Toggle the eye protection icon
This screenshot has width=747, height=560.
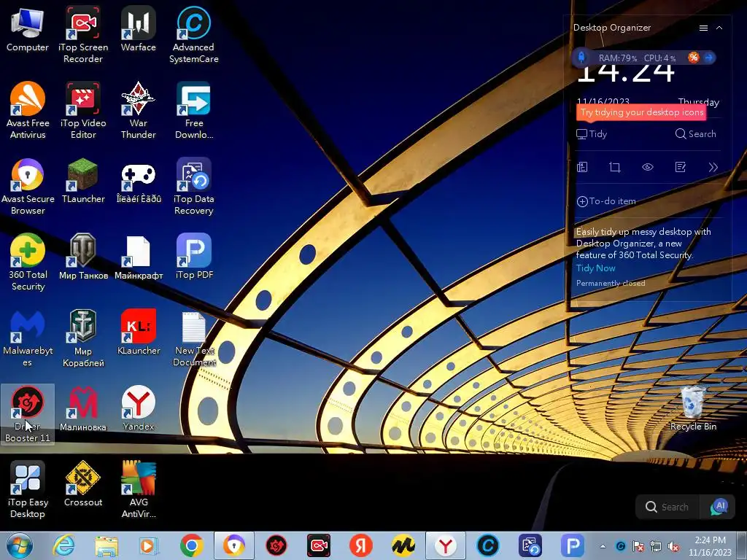pyautogui.click(x=648, y=167)
